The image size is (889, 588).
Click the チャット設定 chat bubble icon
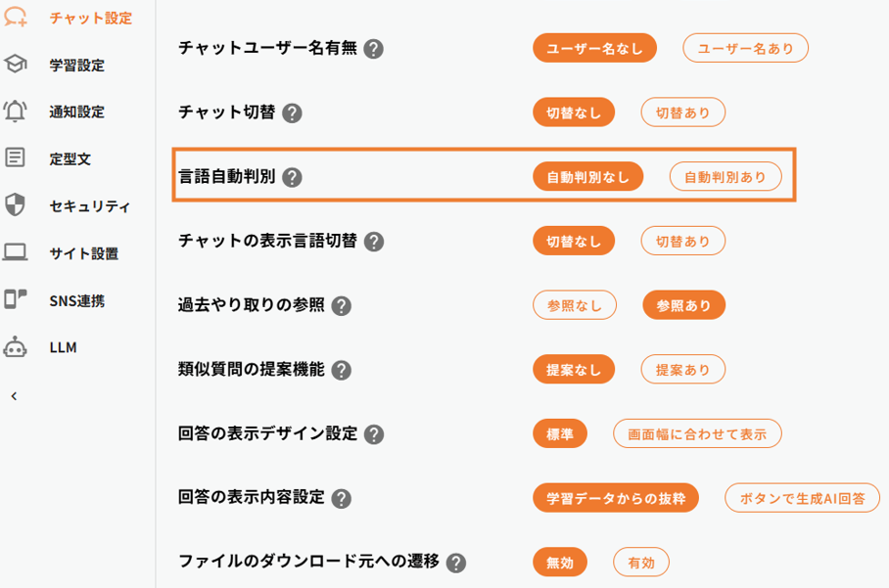tap(15, 18)
